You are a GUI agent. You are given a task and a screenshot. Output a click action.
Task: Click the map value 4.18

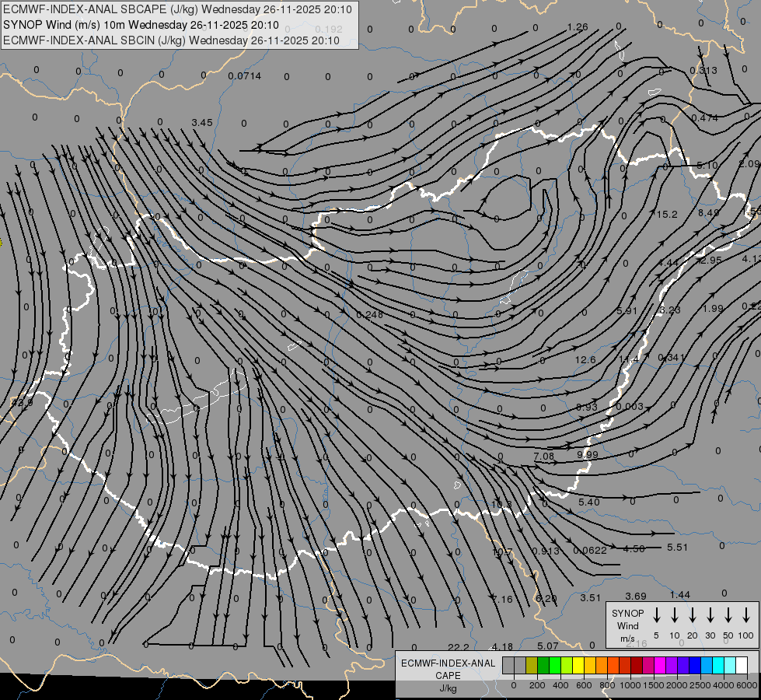pyautogui.click(x=502, y=646)
